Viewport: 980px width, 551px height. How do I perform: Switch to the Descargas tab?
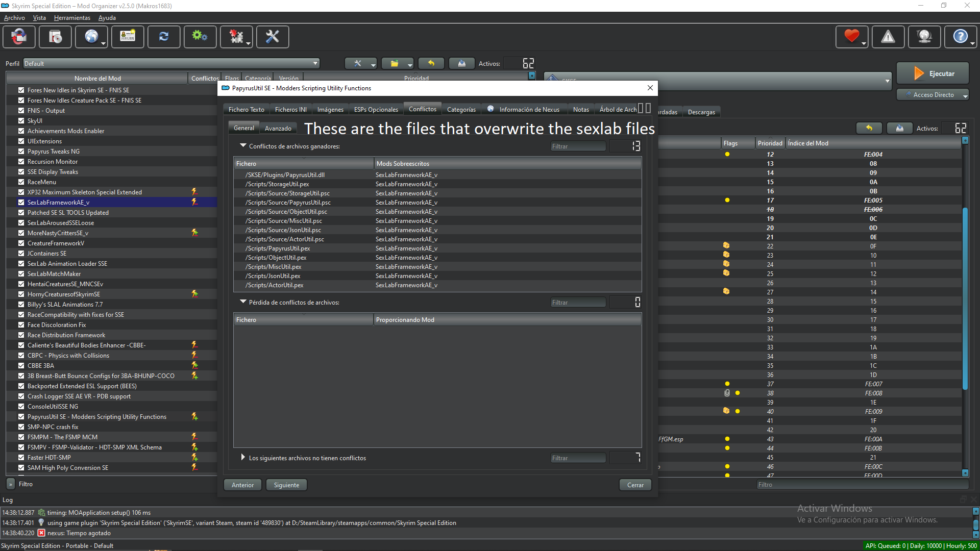pyautogui.click(x=701, y=112)
